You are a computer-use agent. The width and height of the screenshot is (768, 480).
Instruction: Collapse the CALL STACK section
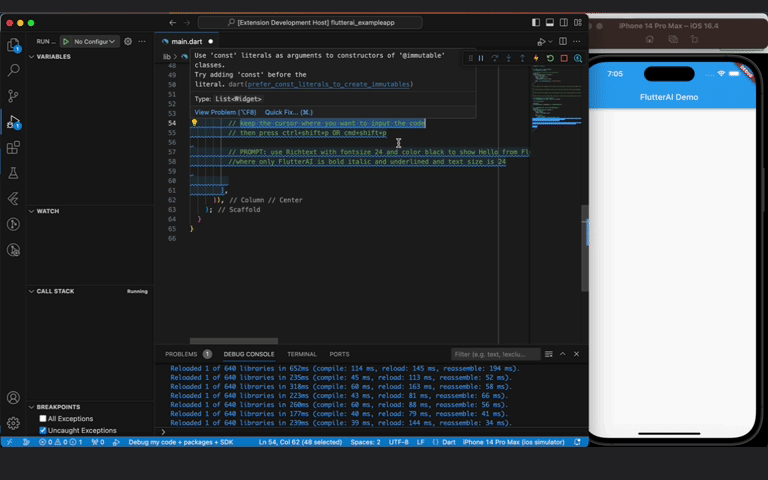pyautogui.click(x=31, y=291)
